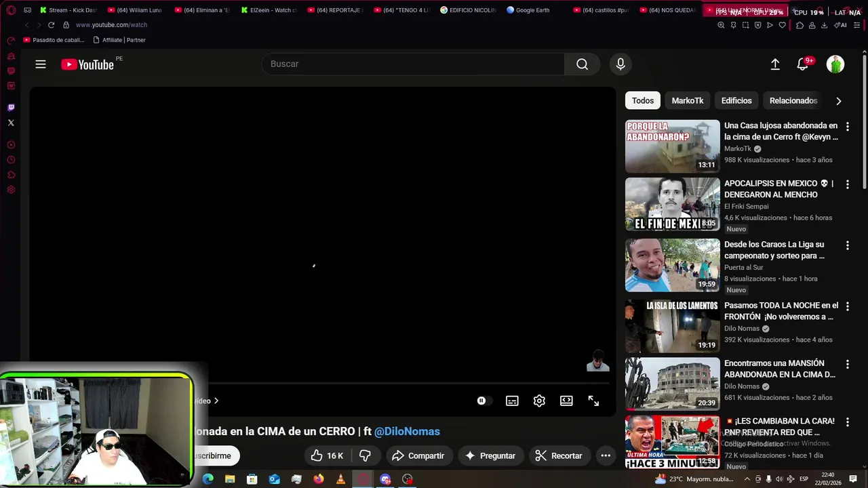Open 'Pasadito de caball...' bookmark

point(54,40)
